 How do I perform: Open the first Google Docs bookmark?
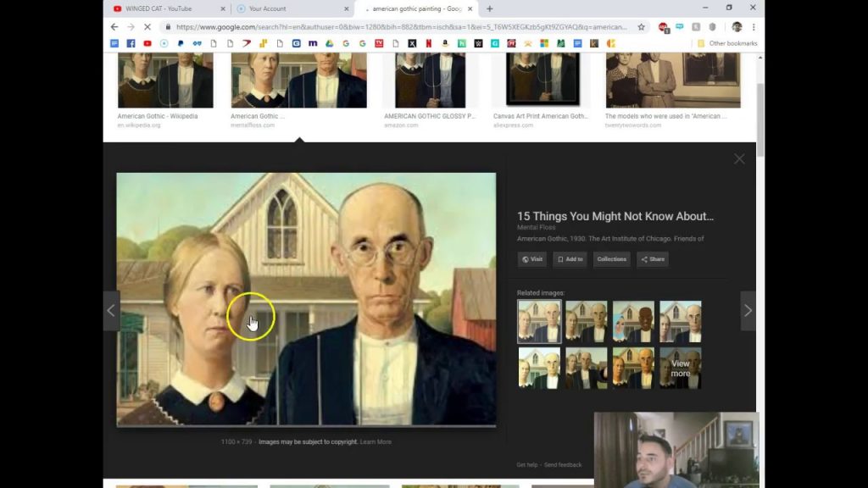pos(114,43)
